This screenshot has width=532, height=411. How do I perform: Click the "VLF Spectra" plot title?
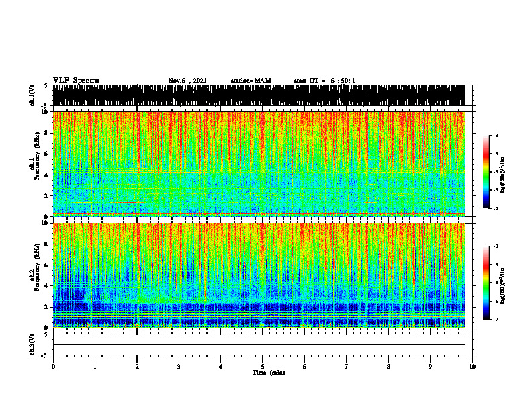(x=76, y=81)
